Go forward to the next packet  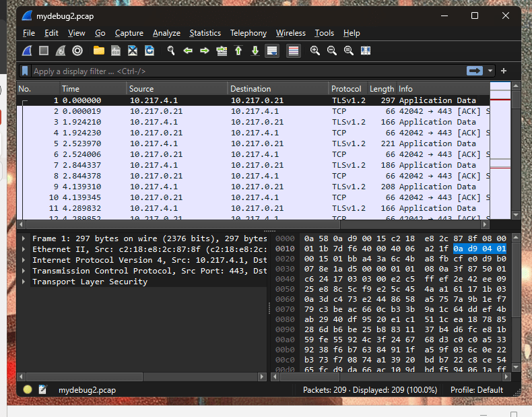coord(205,51)
